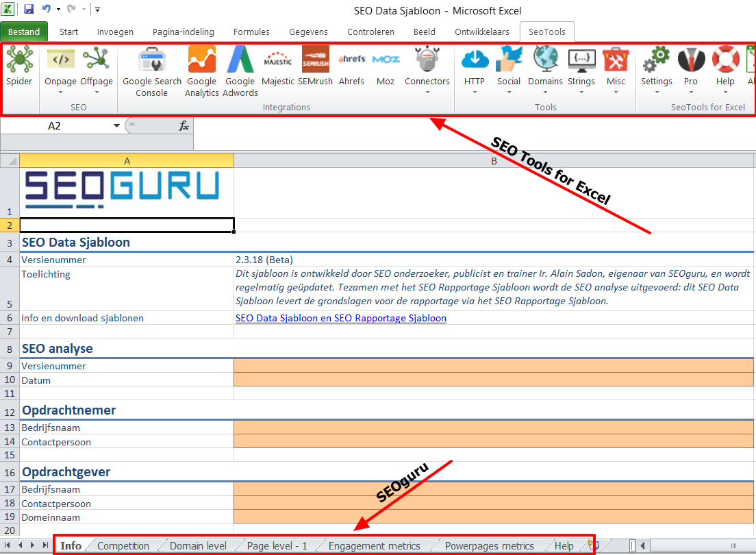Save the workbook with the floppy icon
The image size is (756, 555).
pos(29,9)
